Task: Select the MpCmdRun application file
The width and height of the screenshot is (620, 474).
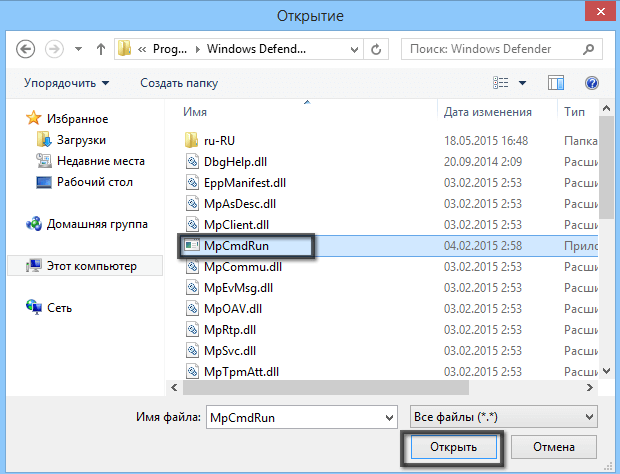Action: click(236, 245)
